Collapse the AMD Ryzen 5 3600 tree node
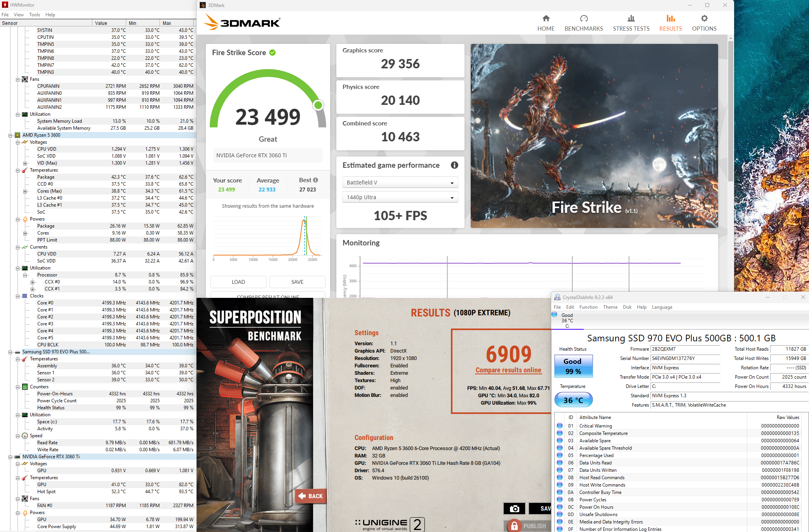The image size is (809, 532). pyautogui.click(x=10, y=136)
